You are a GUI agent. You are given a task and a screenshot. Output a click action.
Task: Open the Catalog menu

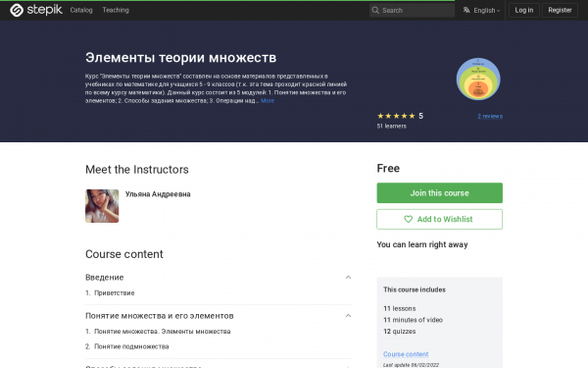(81, 10)
